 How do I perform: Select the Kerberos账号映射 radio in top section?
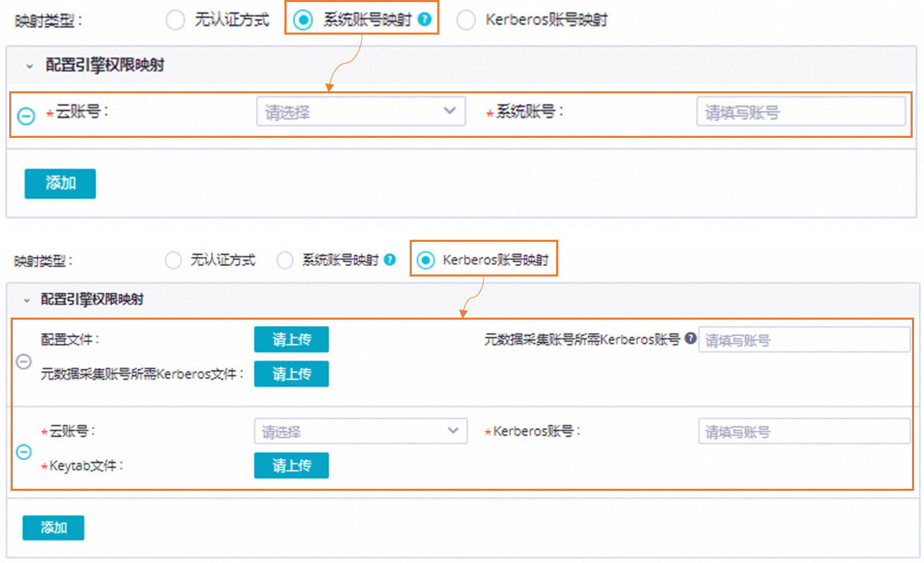tap(466, 20)
